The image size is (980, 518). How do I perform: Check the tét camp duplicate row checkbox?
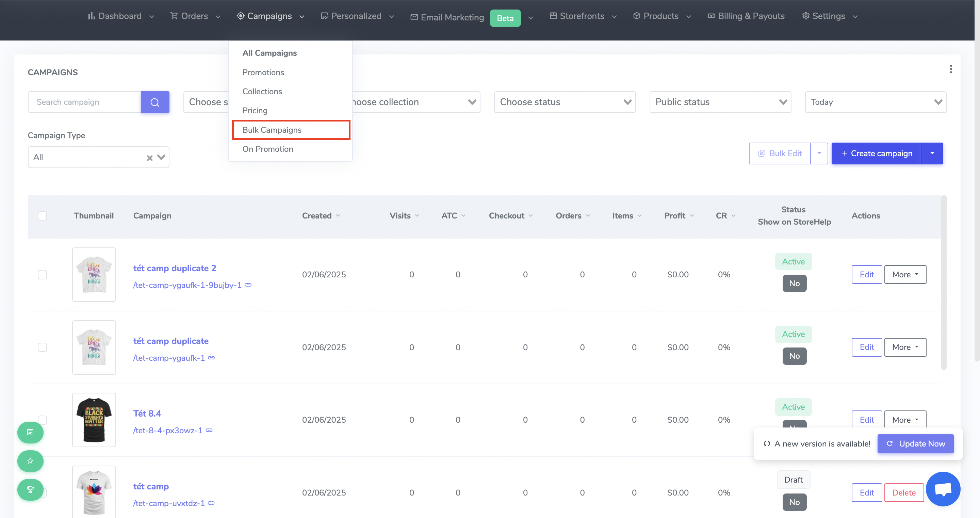tap(42, 347)
